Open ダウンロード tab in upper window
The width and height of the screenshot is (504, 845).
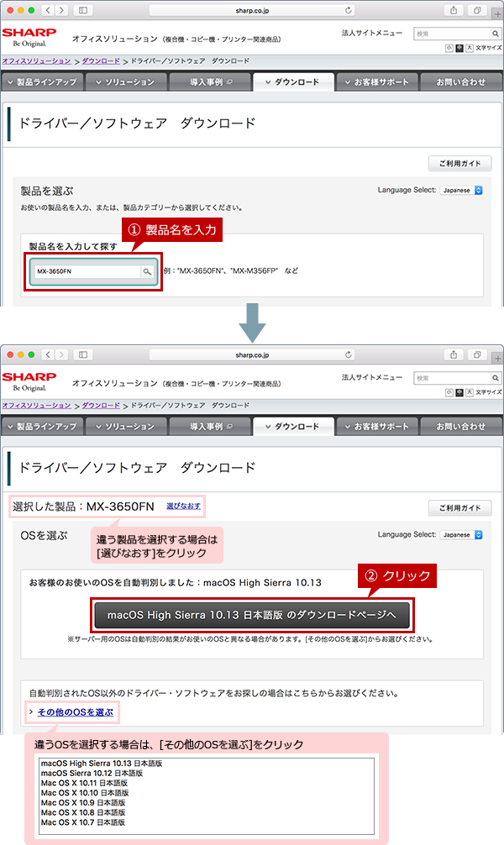click(x=293, y=82)
